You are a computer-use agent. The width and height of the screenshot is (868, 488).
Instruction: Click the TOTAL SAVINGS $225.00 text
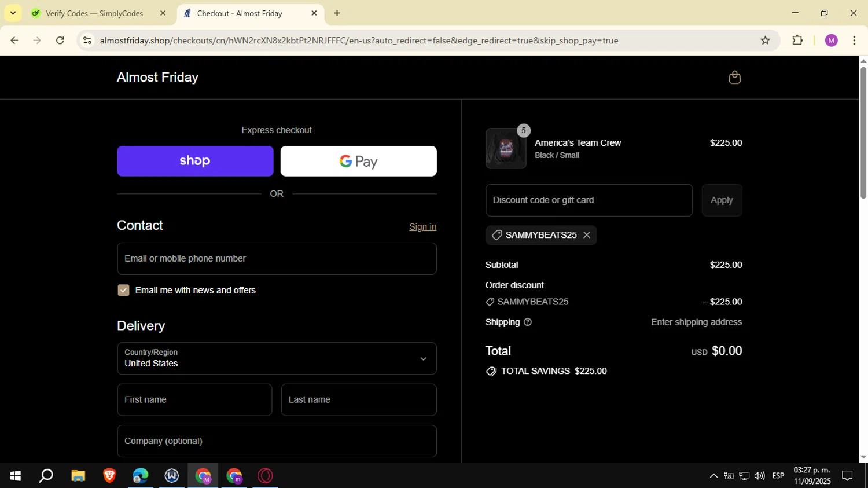[x=554, y=372]
